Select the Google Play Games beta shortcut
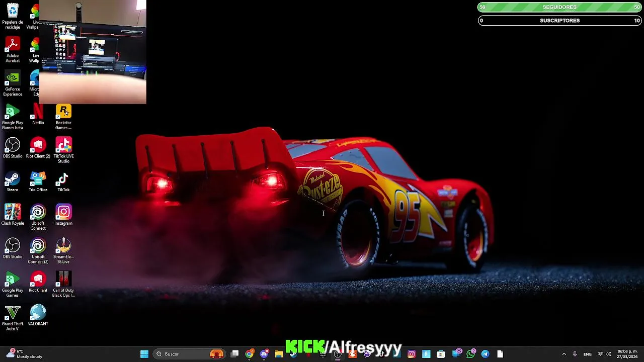The image size is (644, 362). click(x=13, y=117)
